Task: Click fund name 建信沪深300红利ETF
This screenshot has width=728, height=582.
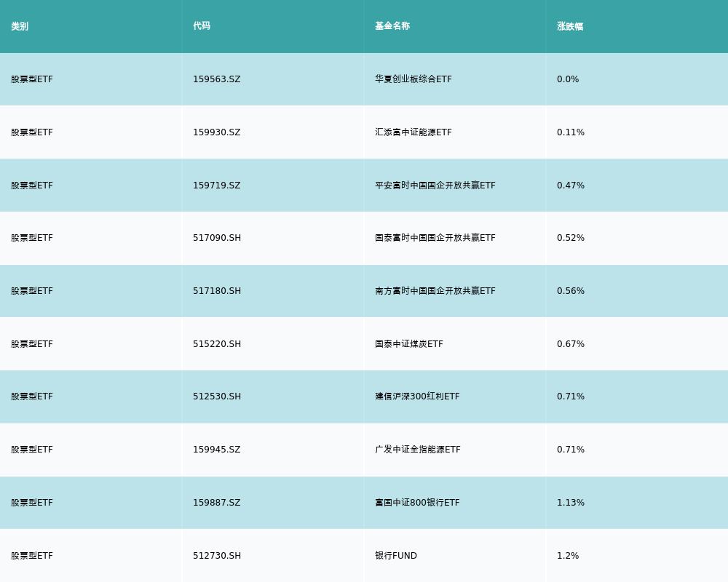Action: click(x=417, y=396)
